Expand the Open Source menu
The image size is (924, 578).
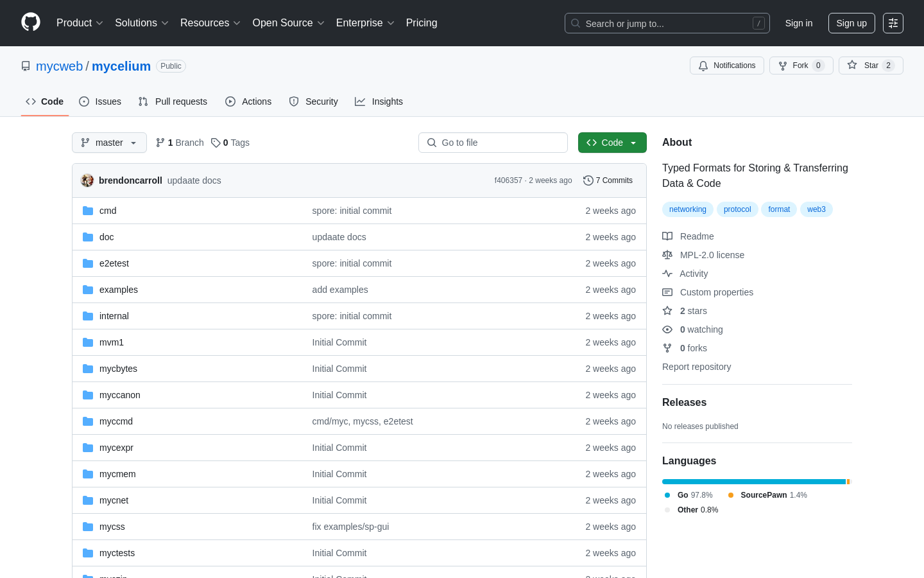(x=289, y=22)
